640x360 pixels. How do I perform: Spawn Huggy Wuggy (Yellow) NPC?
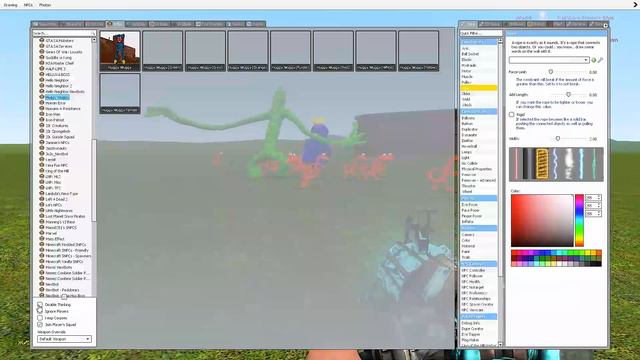(418, 51)
